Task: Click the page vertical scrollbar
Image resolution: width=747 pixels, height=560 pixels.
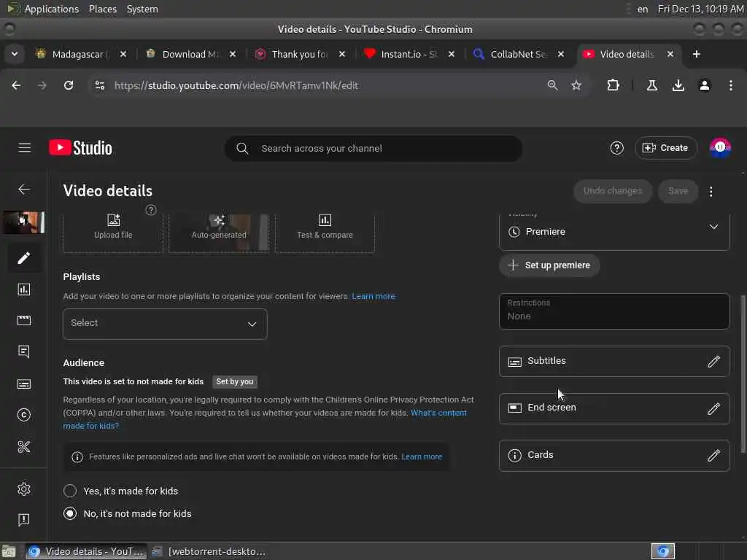Action: tap(743, 374)
